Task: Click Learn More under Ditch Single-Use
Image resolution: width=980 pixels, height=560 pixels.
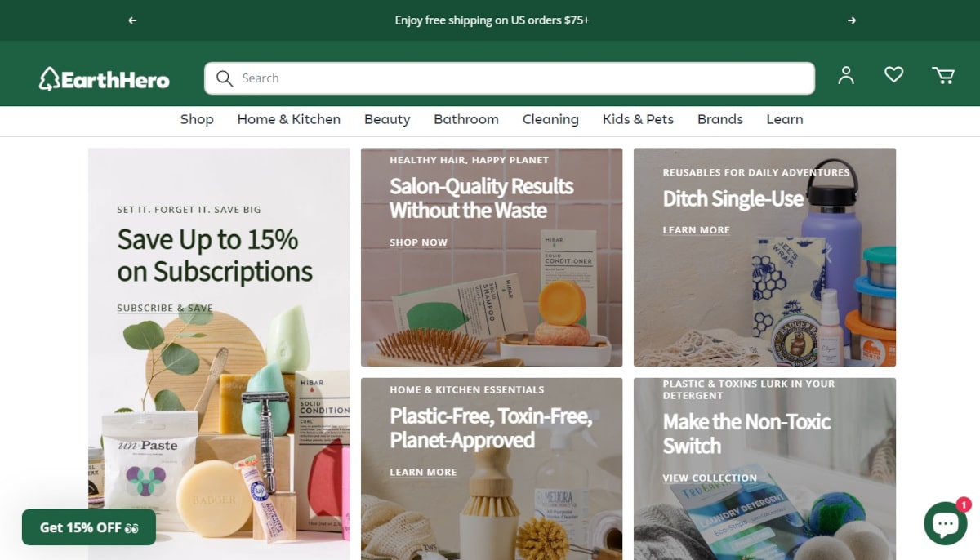Action: [x=697, y=230]
